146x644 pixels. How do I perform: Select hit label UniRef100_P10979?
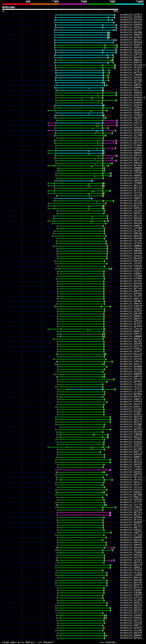coord(131,296)
